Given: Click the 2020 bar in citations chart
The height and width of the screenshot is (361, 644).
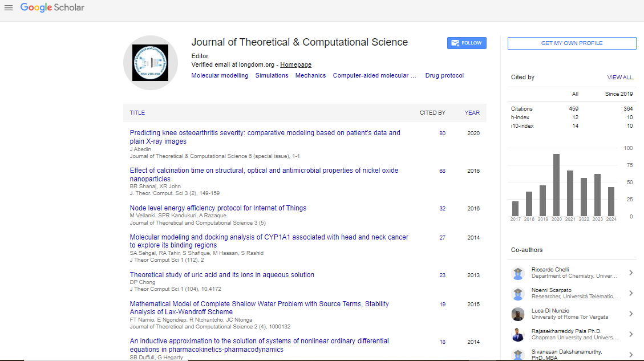Looking at the screenshot, I should click(556, 185).
